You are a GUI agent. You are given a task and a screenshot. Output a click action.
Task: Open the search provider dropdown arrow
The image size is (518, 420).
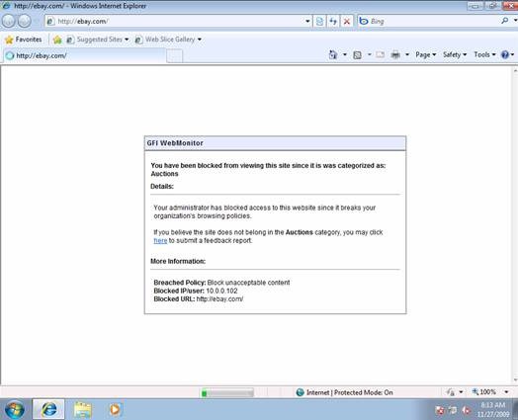tap(515, 21)
